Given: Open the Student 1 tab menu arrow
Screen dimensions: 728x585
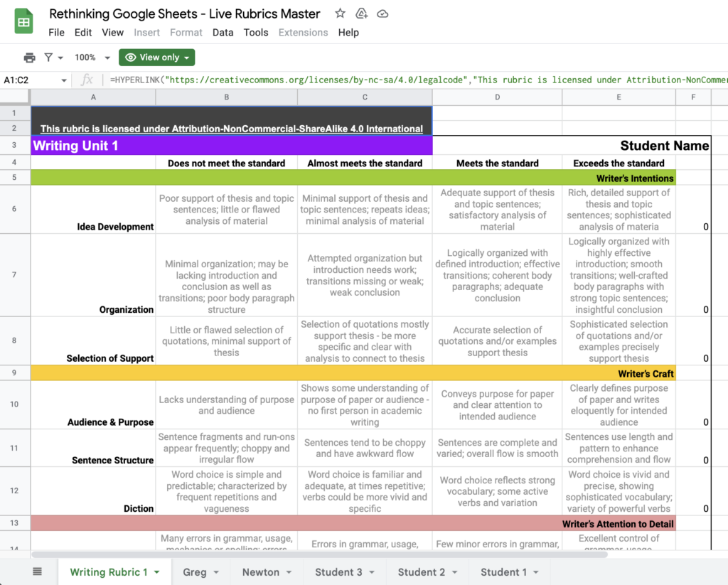Looking at the screenshot, I should click(536, 572).
